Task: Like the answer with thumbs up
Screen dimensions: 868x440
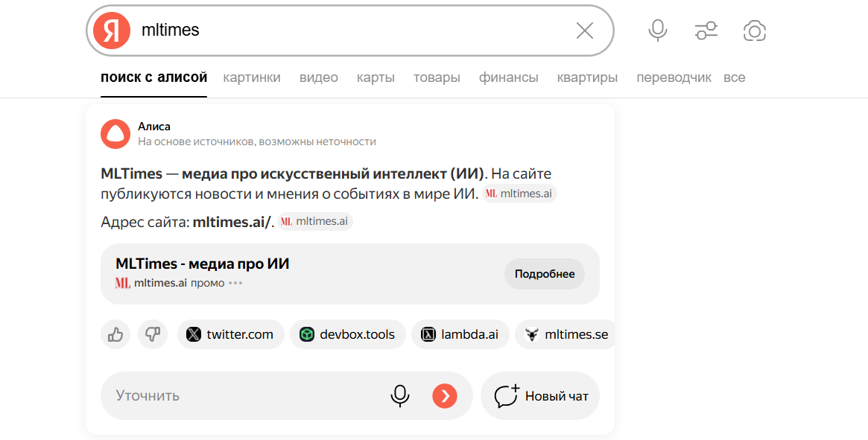Action: 115,334
